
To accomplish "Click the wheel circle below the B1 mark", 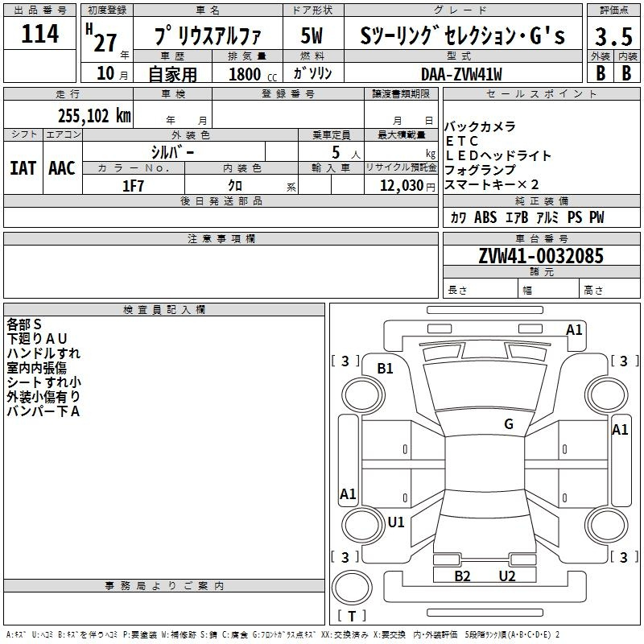I will 363,395.
